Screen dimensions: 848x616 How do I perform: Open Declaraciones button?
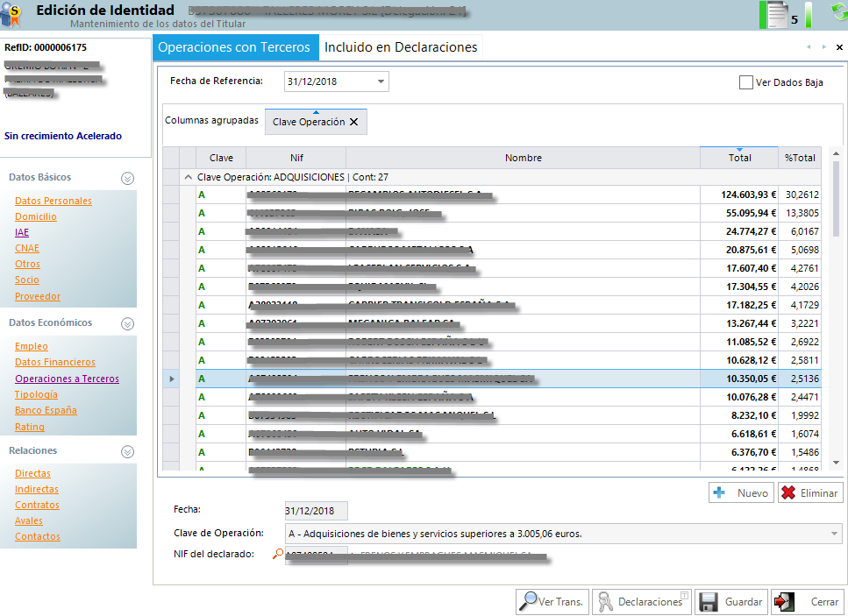tap(642, 601)
